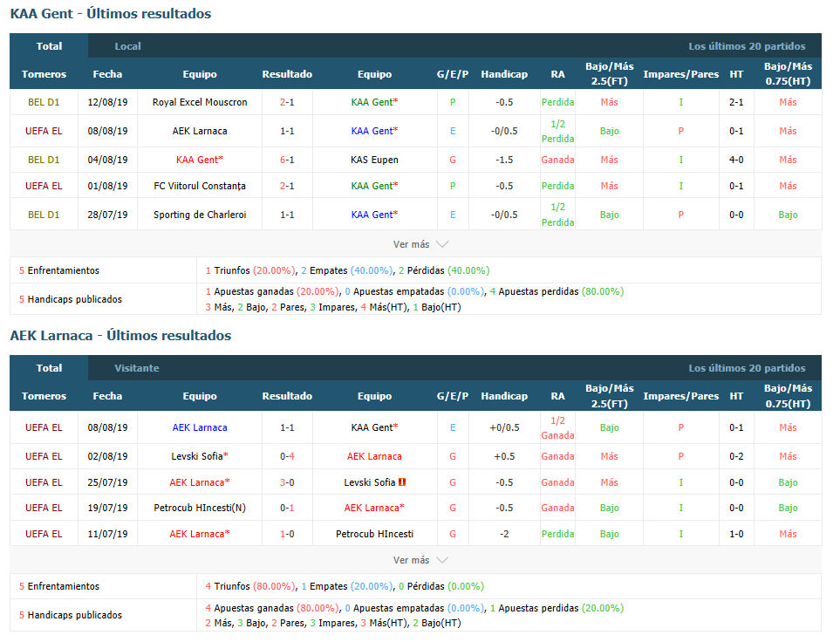840x642 pixels.
Task: Click '4 Apuestas perdidas (80.00%)' text
Action: coord(557,291)
